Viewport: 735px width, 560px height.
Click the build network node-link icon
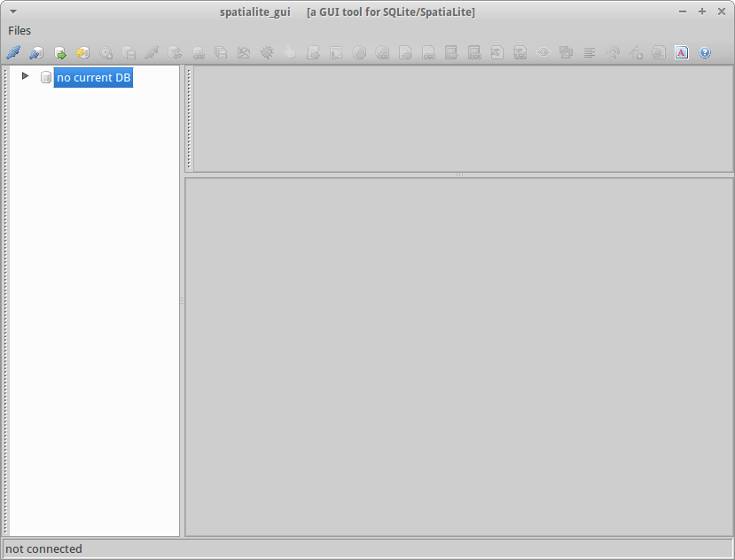pyautogui.click(x=543, y=52)
